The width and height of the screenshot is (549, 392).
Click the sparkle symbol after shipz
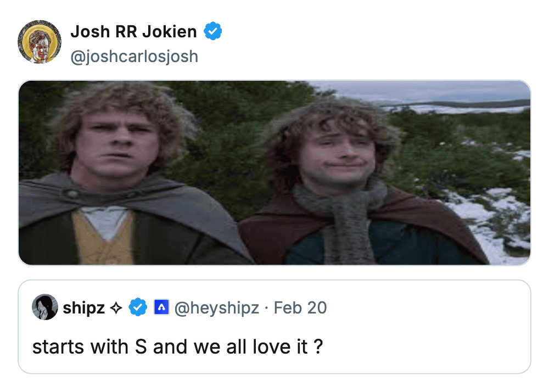(x=116, y=308)
